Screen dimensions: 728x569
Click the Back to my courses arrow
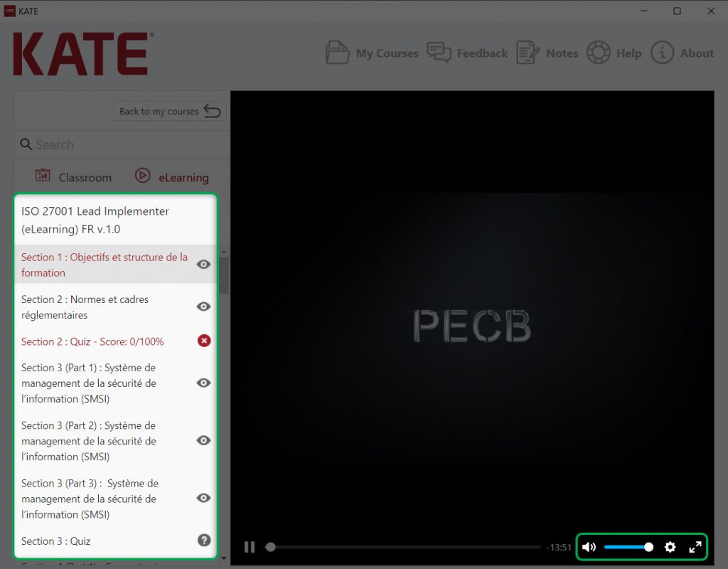pos(212,111)
